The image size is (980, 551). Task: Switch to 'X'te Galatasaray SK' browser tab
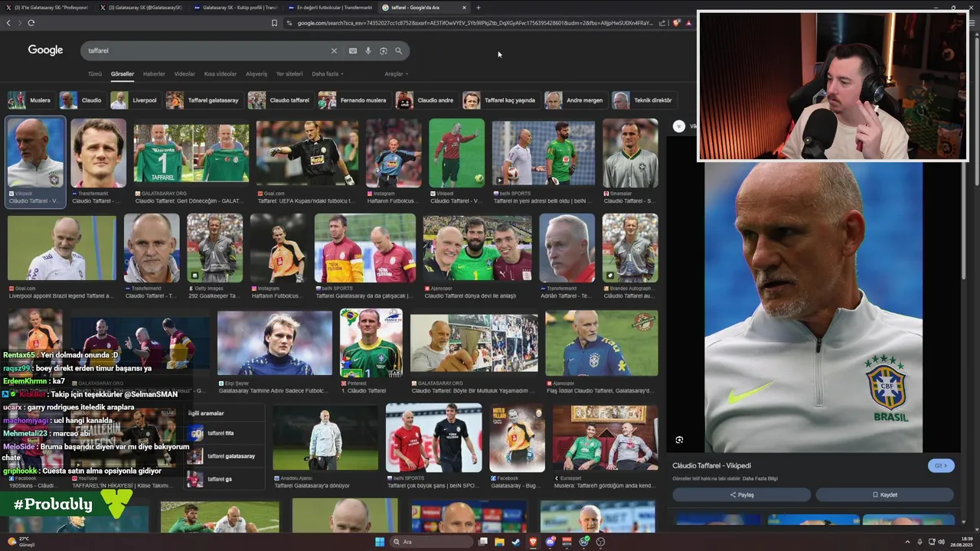46,8
